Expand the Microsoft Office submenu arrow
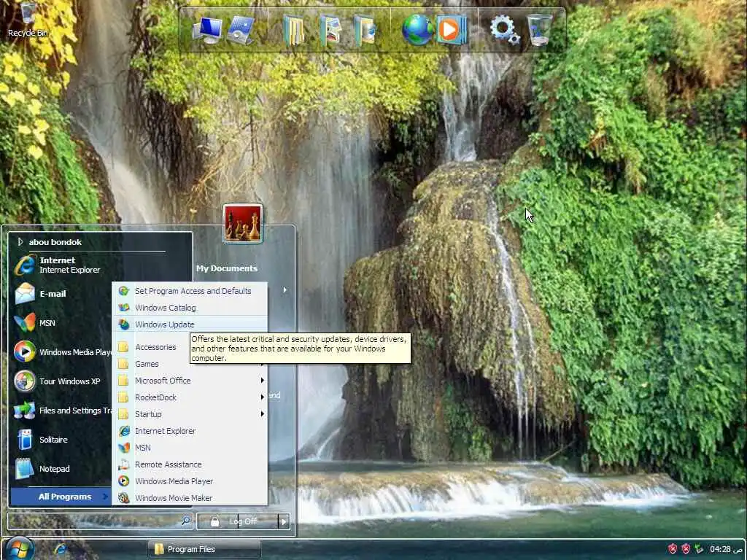 (262, 381)
